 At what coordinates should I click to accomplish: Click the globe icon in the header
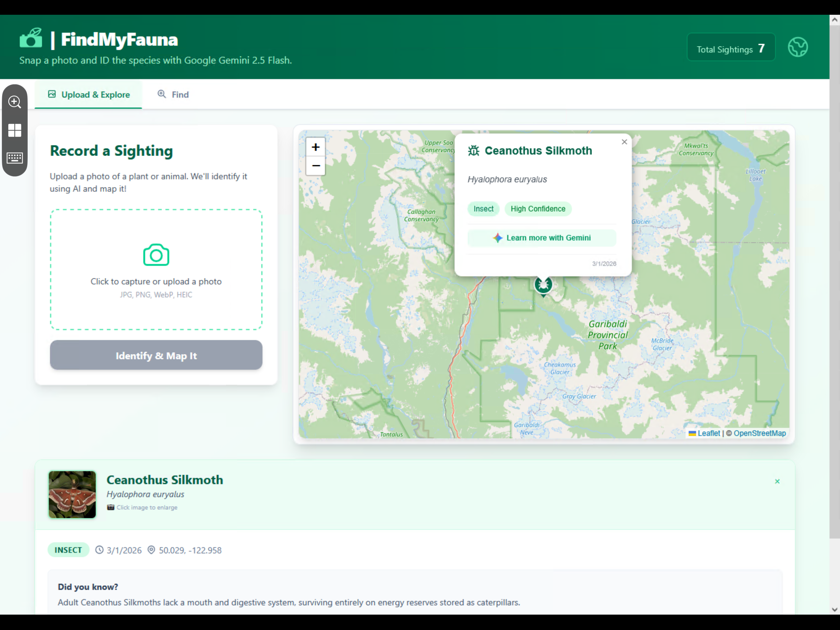[x=798, y=47]
